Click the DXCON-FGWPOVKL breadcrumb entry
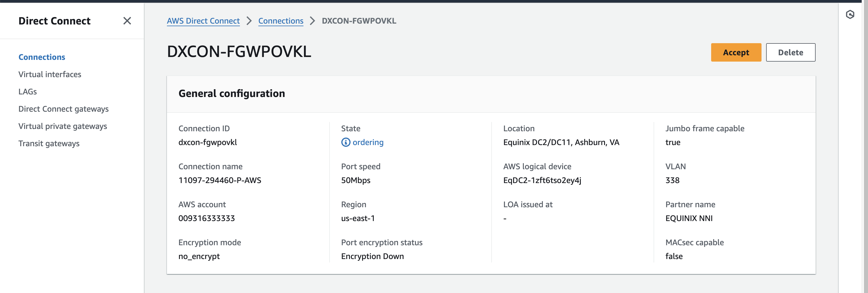Viewport: 868px width, 293px height. click(x=359, y=20)
